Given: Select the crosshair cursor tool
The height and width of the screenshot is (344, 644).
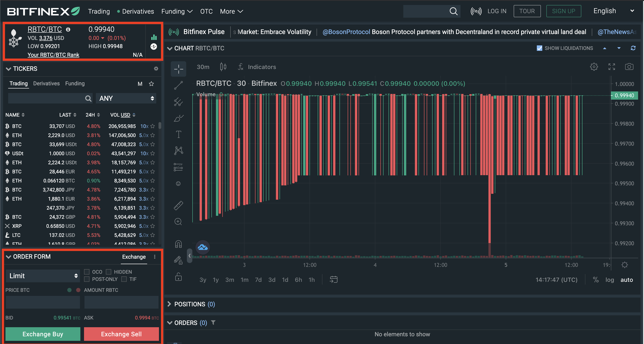Looking at the screenshot, I should click(x=178, y=69).
